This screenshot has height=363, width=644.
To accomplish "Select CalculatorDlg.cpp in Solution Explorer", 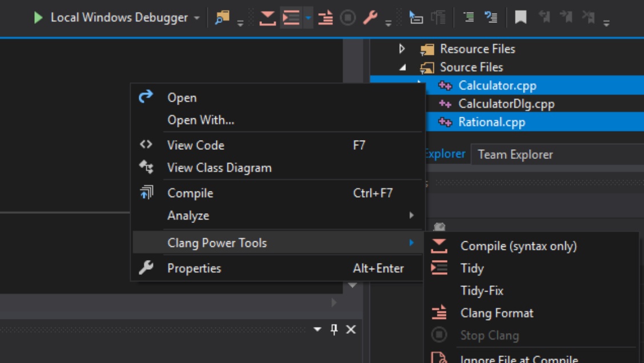I will [x=506, y=103].
